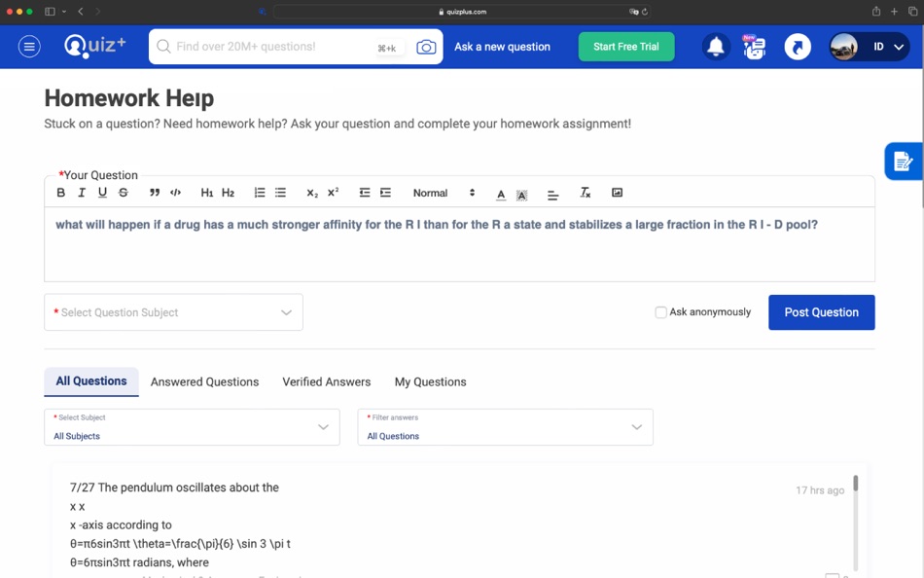924x578 pixels.
Task: Click the Safari back arrow
Action: tap(81, 12)
